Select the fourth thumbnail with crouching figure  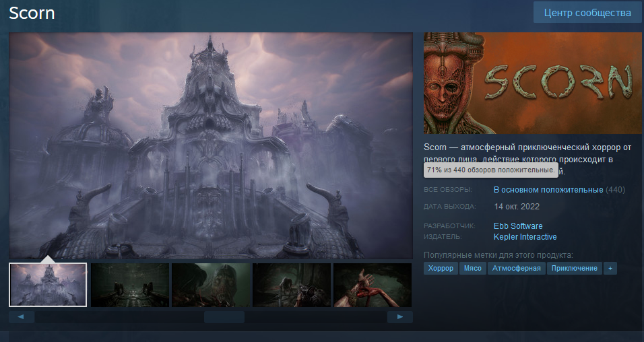tap(292, 285)
